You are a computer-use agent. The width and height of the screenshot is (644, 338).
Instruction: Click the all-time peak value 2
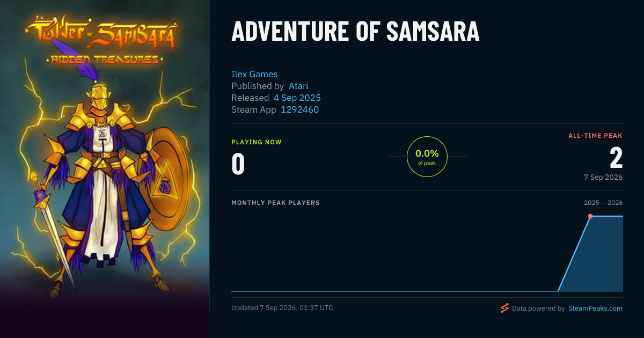[616, 158]
